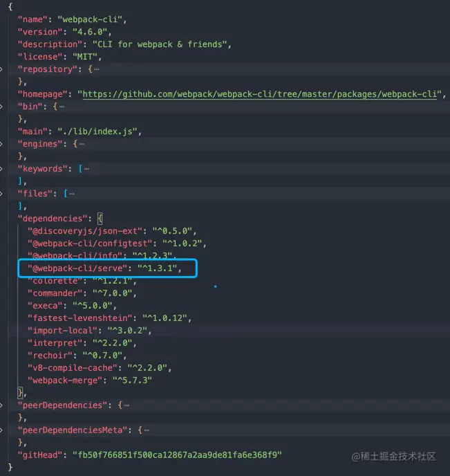The width and height of the screenshot is (450, 476).
Task: Click the "webpack-merge" dependency line
Action: click(x=89, y=381)
